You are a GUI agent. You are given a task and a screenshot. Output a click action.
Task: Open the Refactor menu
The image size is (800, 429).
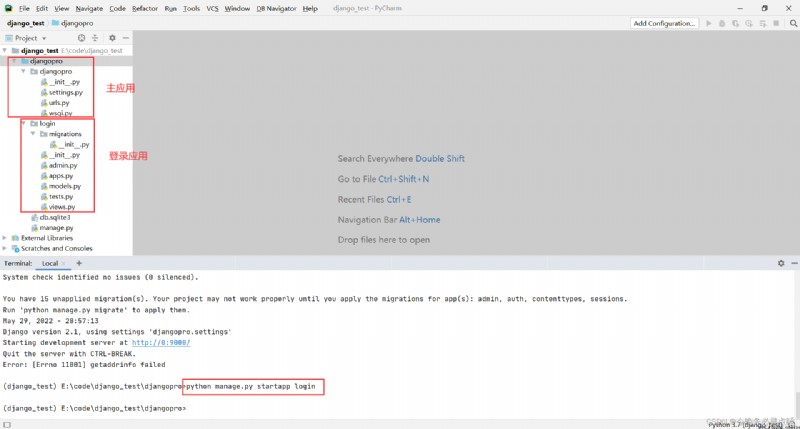(145, 9)
